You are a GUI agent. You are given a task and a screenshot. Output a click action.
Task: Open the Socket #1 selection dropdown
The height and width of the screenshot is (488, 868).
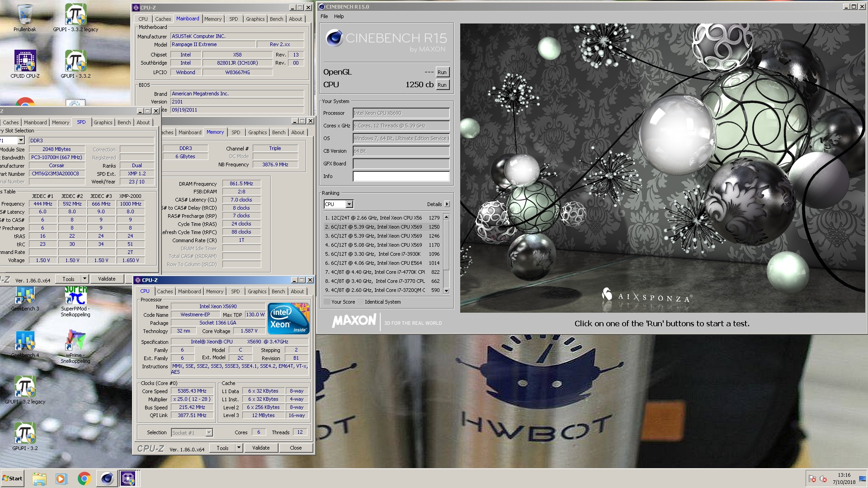point(209,433)
